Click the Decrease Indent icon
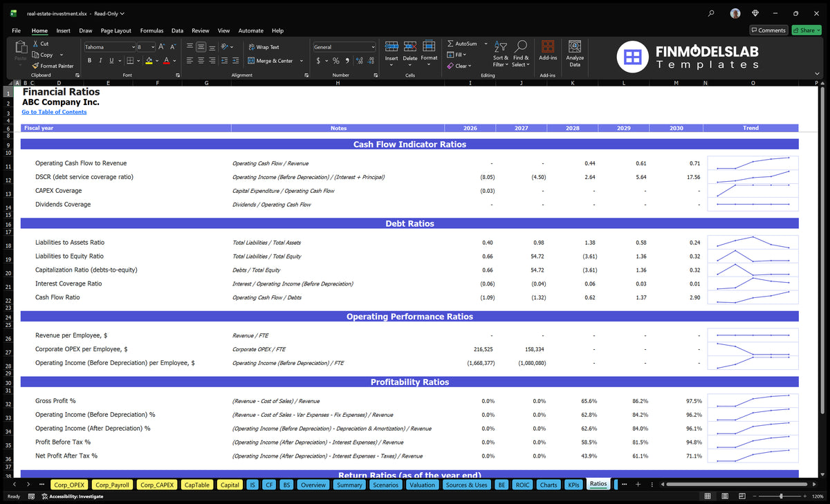The width and height of the screenshot is (830, 504). click(226, 61)
